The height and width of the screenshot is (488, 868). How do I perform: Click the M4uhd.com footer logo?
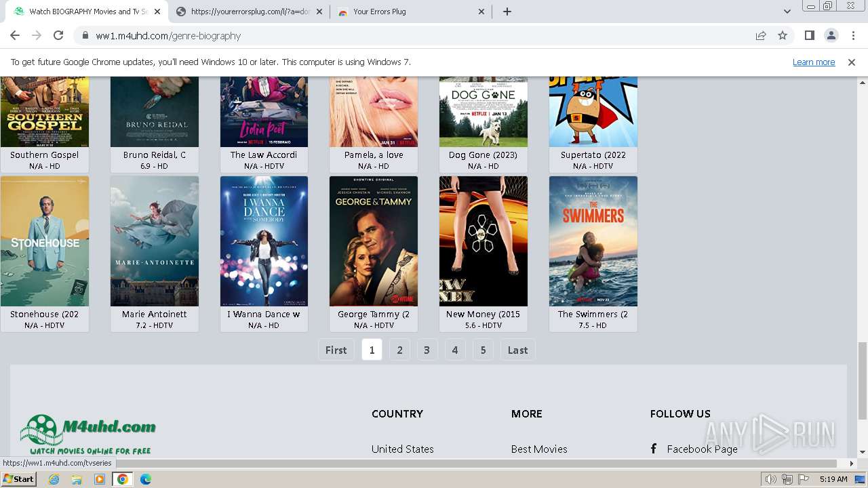[x=88, y=434]
